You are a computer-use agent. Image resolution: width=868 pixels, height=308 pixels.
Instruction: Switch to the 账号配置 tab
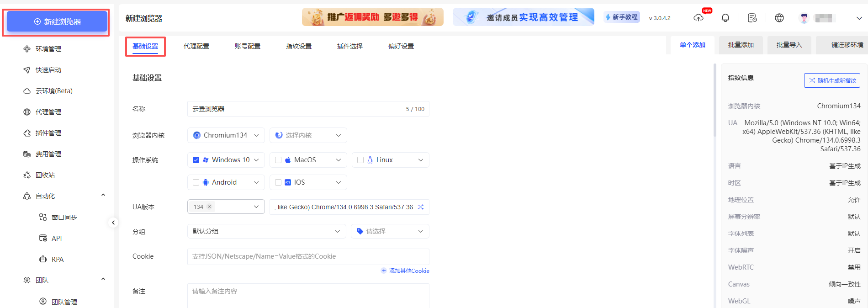248,46
